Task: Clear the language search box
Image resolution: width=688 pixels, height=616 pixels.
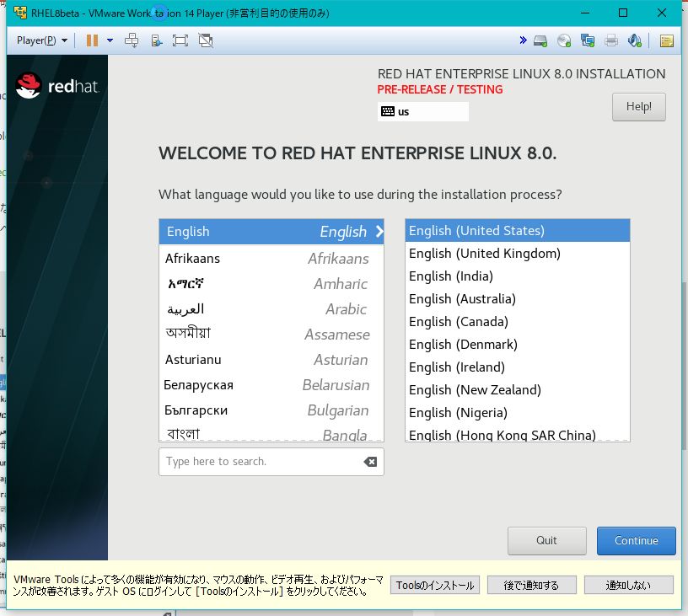Action: pos(370,461)
